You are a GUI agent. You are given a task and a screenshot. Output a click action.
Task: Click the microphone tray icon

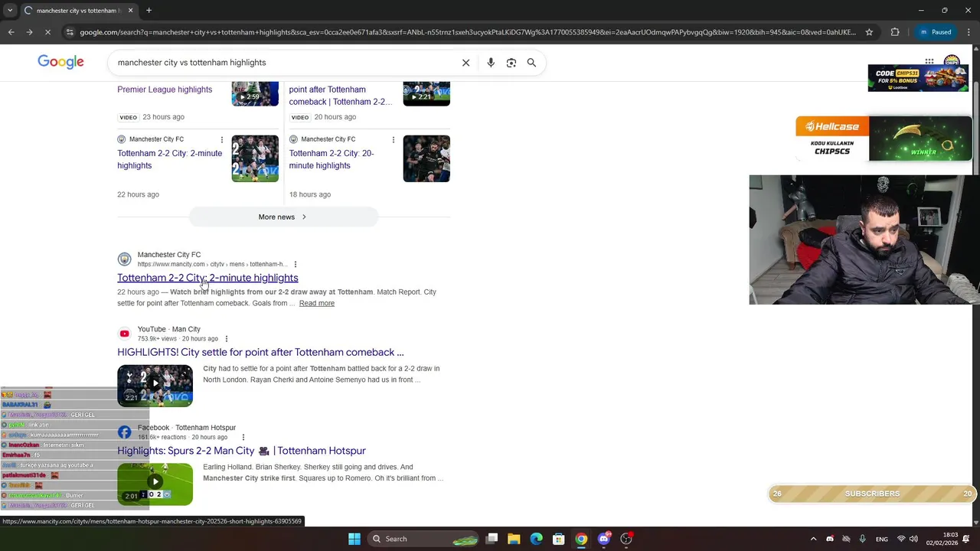[x=862, y=539]
